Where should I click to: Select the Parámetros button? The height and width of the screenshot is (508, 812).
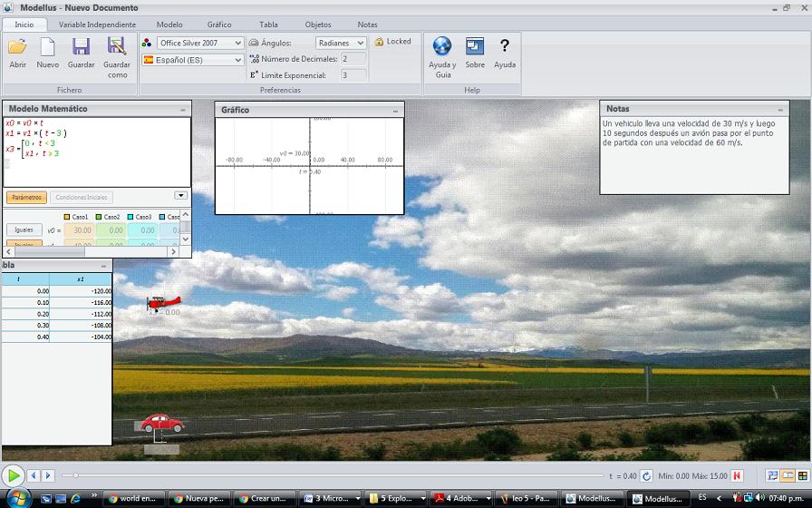click(x=26, y=197)
